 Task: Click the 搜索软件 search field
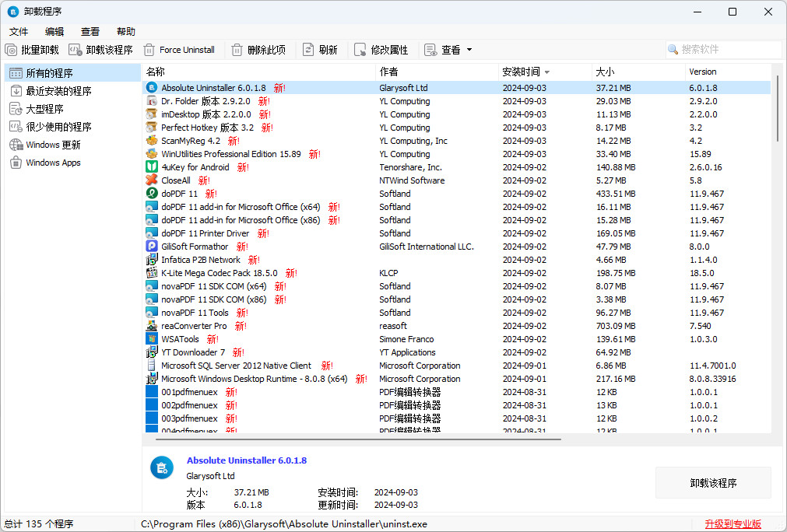click(724, 50)
